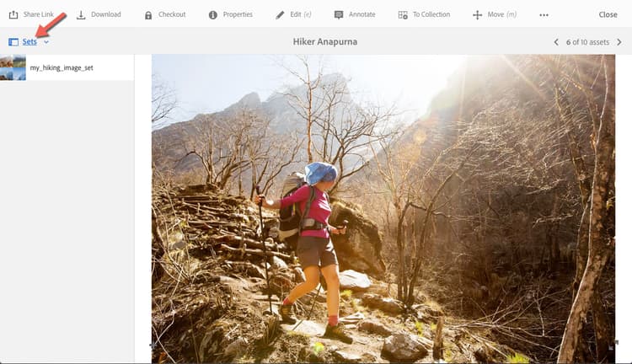632x364 pixels.
Task: Click the Download arrow icon
Action: [x=81, y=15]
